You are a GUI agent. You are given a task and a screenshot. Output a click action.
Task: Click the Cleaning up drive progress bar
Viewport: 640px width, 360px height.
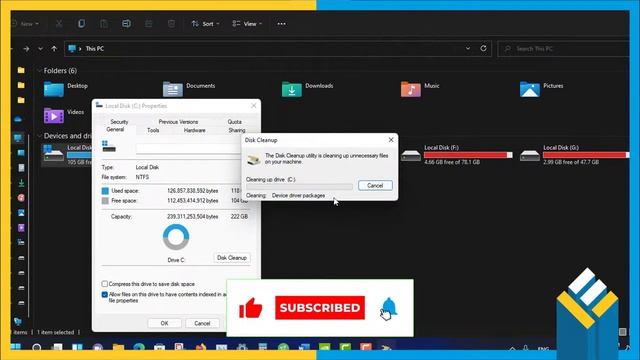point(299,187)
